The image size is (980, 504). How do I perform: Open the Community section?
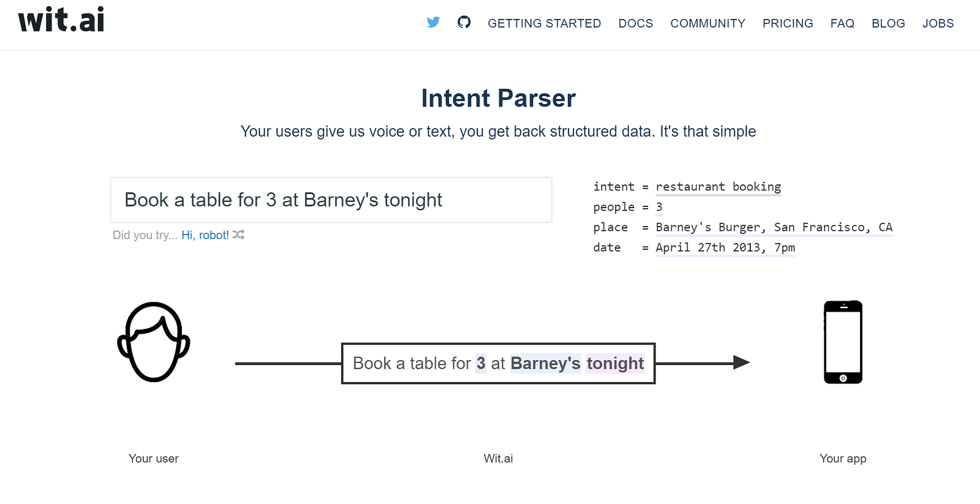[x=707, y=23]
